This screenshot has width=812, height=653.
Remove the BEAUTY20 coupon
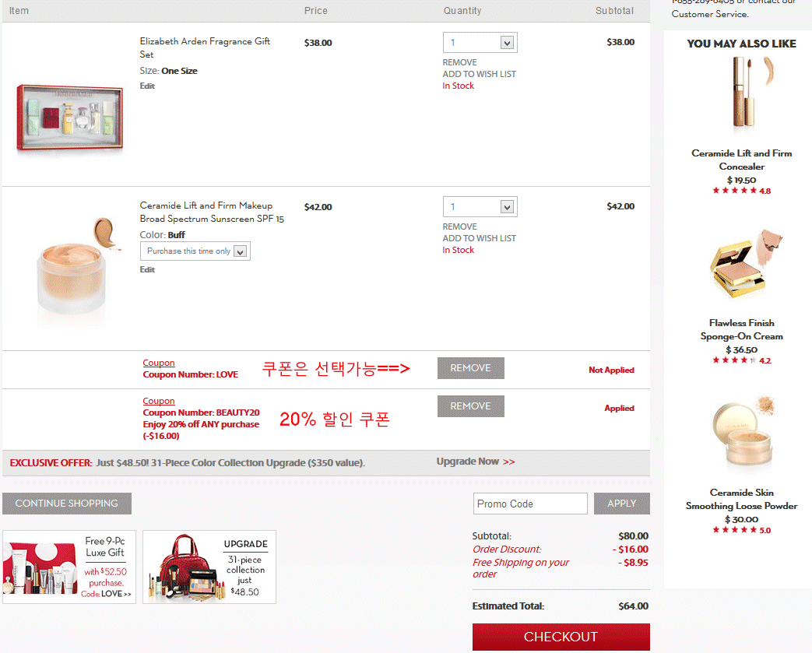[471, 406]
